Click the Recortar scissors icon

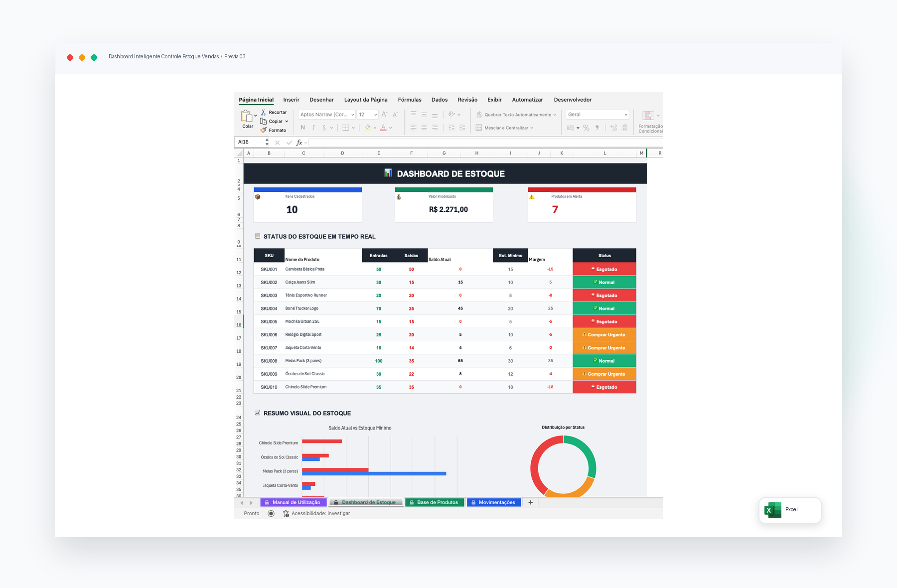point(263,112)
